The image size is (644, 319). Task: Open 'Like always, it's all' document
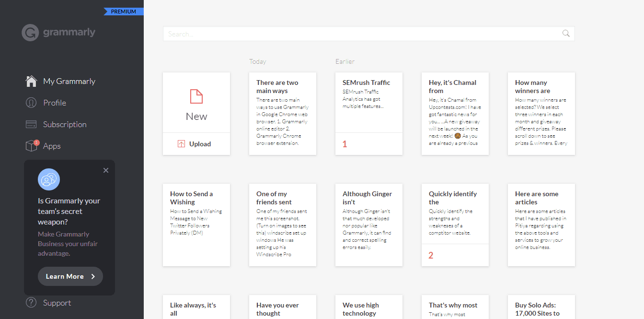(x=196, y=307)
